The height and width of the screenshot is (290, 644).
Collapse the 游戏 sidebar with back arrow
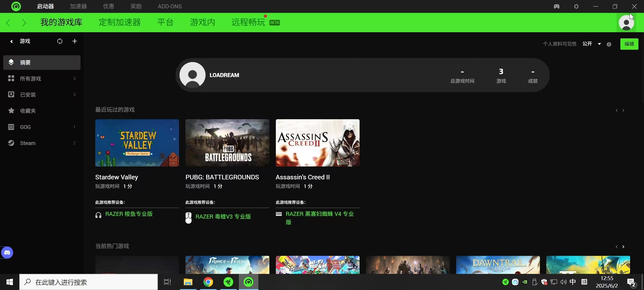[11, 41]
